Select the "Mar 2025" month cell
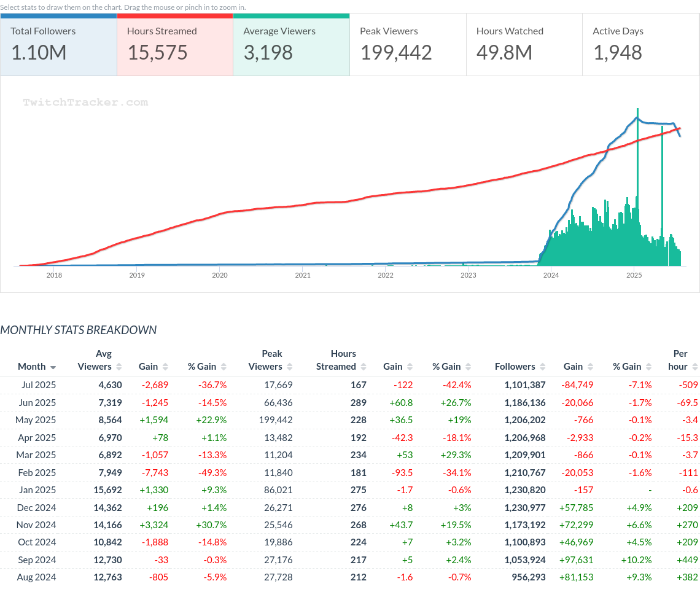This screenshot has height=589, width=700. (x=36, y=455)
